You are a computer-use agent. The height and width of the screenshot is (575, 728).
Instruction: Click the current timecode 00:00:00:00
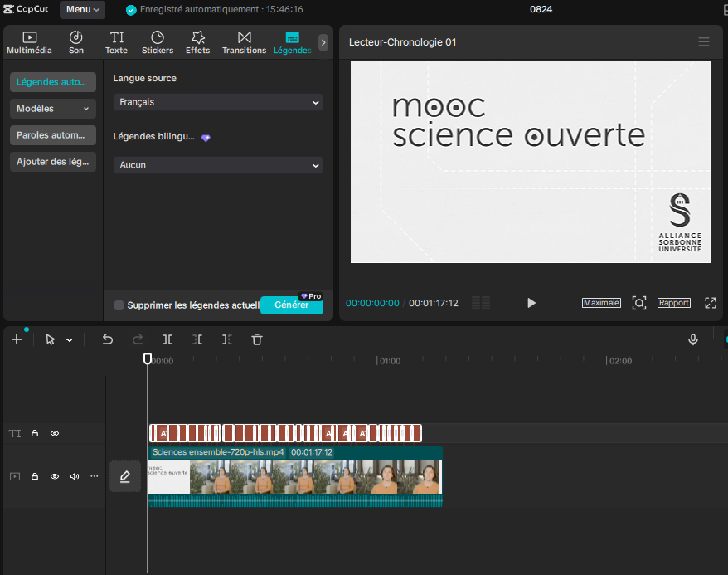pos(372,303)
